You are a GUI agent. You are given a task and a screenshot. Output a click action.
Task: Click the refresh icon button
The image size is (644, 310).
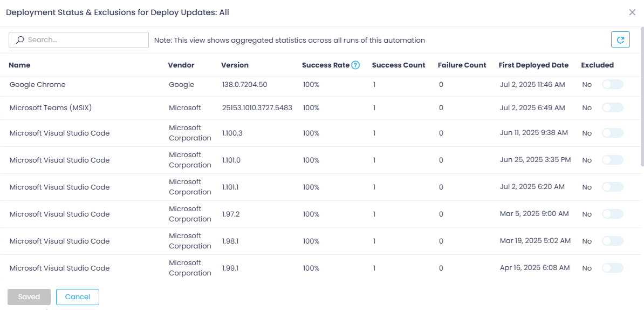point(620,40)
